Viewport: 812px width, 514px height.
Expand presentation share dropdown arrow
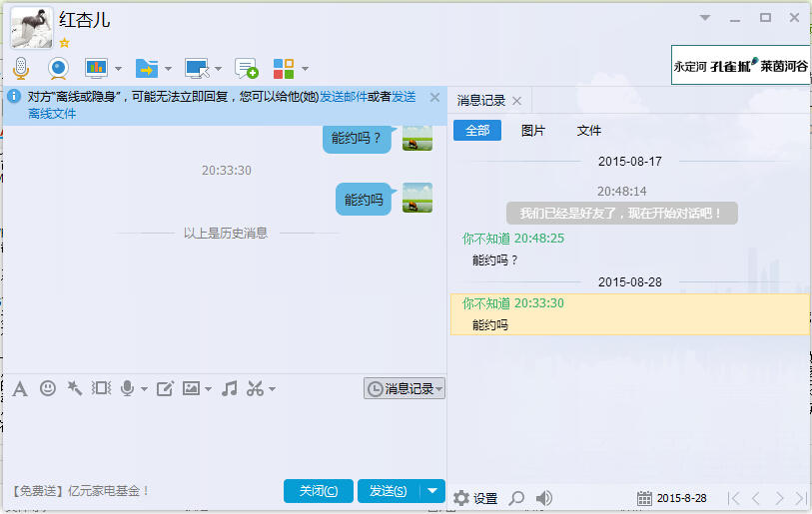click(x=118, y=68)
